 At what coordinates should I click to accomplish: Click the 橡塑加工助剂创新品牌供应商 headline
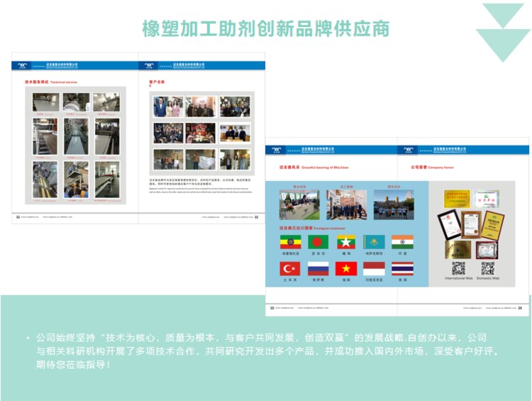pos(265,28)
